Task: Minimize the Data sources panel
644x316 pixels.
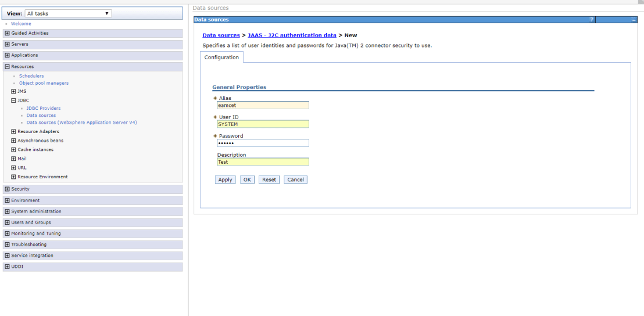Action: coord(634,20)
